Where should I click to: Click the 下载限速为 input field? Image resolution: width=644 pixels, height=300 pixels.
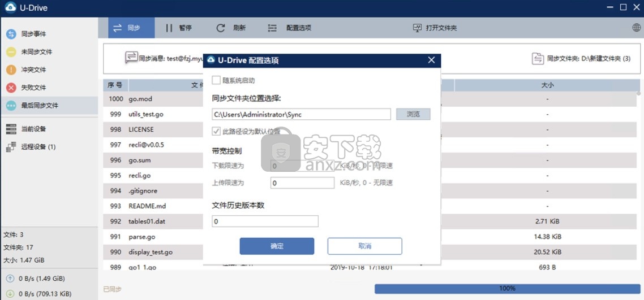tap(302, 166)
